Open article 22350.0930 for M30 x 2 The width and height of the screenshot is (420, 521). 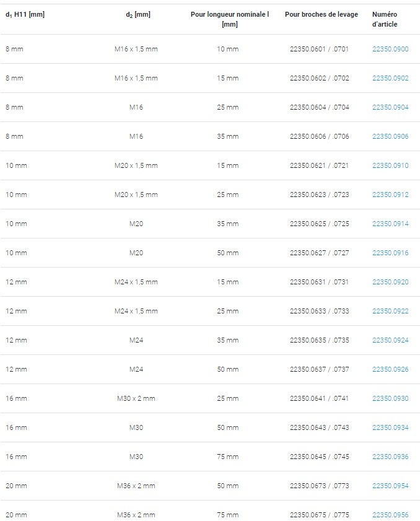[390, 398]
